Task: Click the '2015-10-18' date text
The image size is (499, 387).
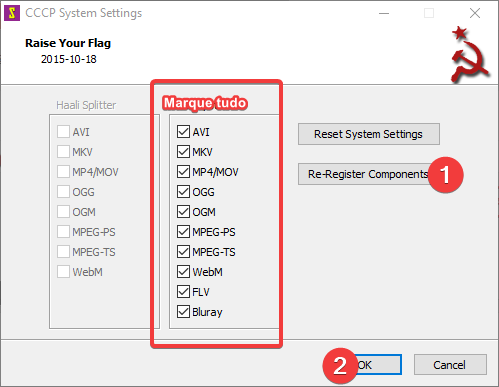Action: 69,59
